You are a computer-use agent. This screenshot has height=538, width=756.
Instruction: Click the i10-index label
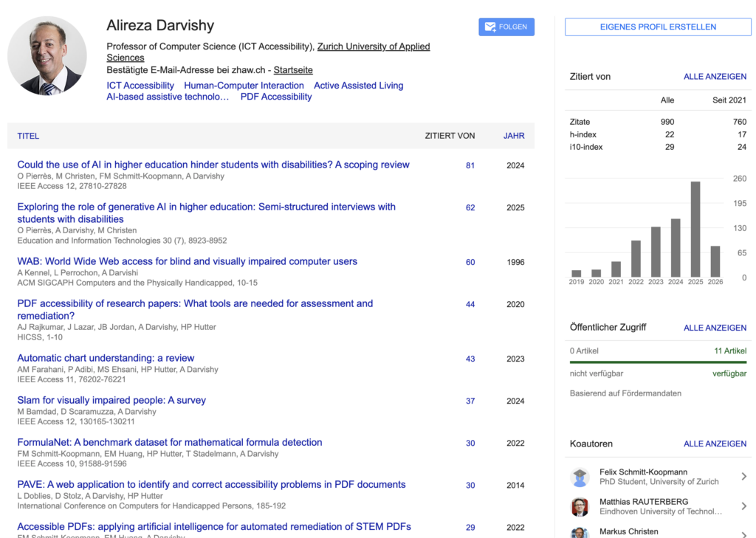pyautogui.click(x=586, y=147)
